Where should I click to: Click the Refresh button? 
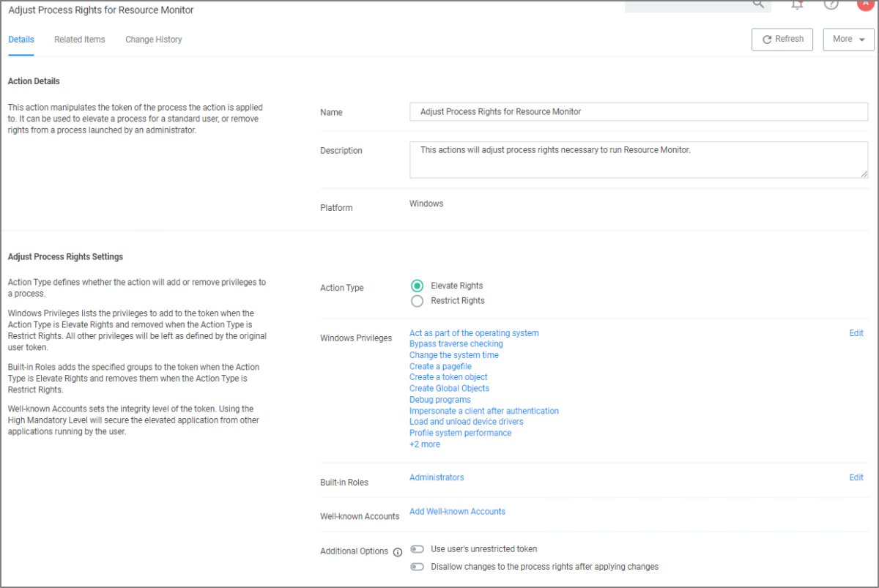(782, 40)
